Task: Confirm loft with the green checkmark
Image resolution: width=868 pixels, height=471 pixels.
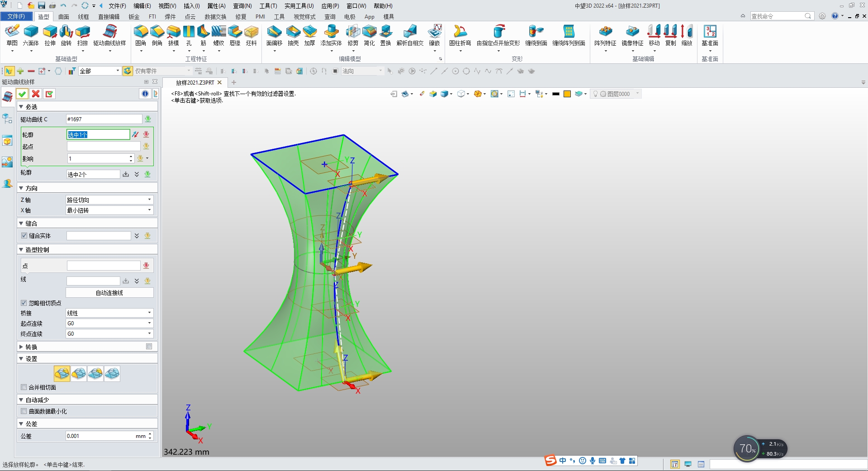Action: pos(22,94)
